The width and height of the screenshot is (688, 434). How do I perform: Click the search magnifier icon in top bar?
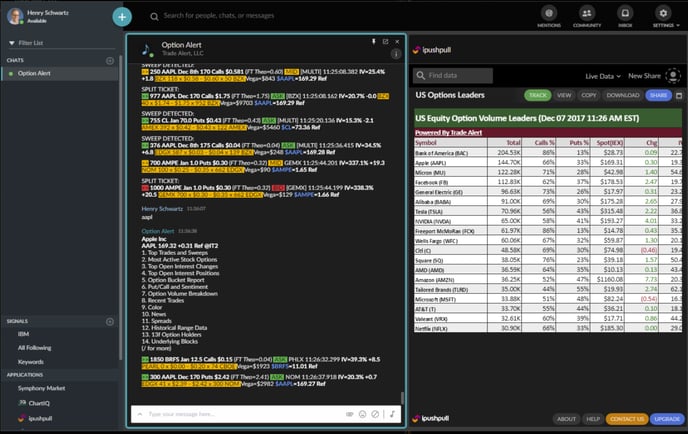point(154,17)
